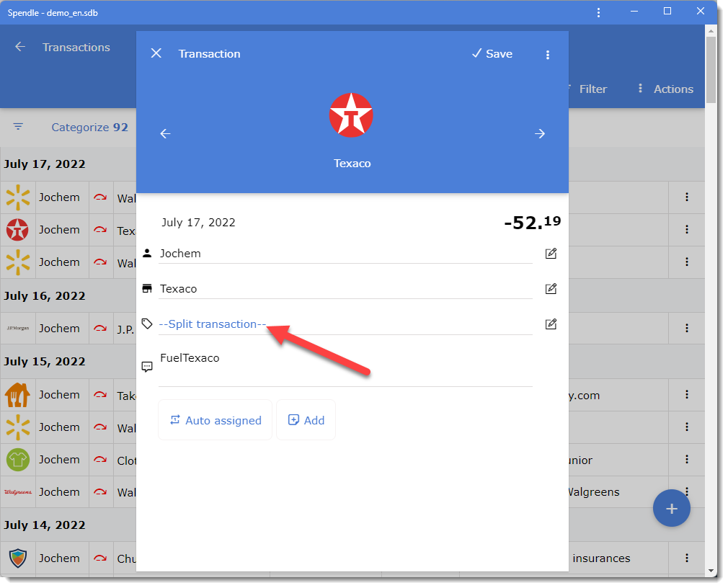
Task: Click the FuelTexaco notes field
Action: click(x=345, y=367)
